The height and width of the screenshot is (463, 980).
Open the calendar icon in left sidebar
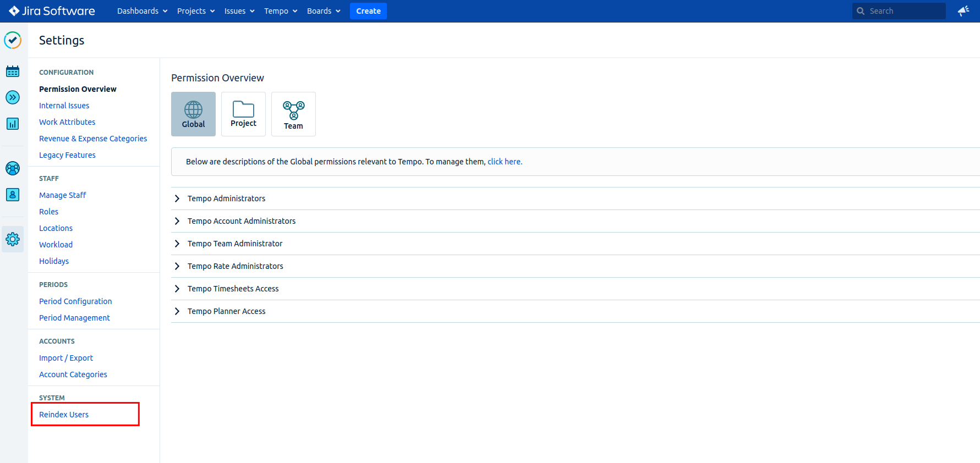click(x=13, y=71)
